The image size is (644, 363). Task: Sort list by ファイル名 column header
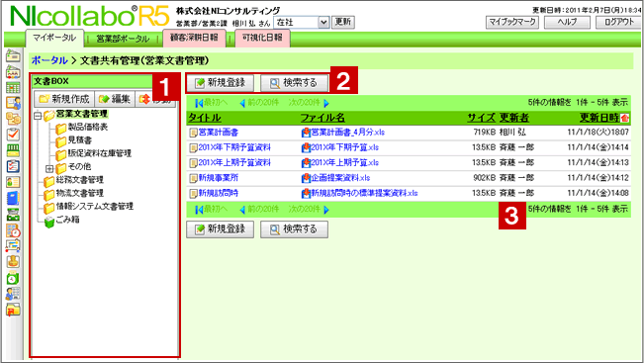(x=322, y=119)
